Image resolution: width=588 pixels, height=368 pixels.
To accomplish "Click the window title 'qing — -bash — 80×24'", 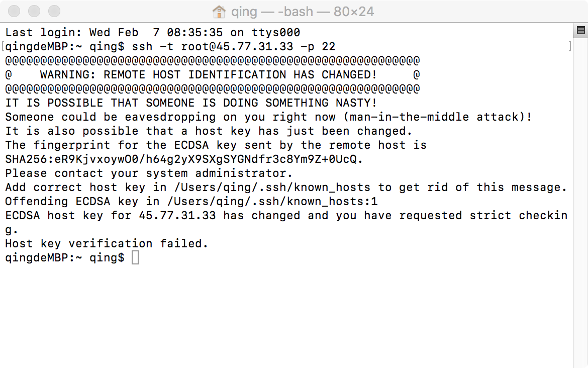I will (x=302, y=12).
